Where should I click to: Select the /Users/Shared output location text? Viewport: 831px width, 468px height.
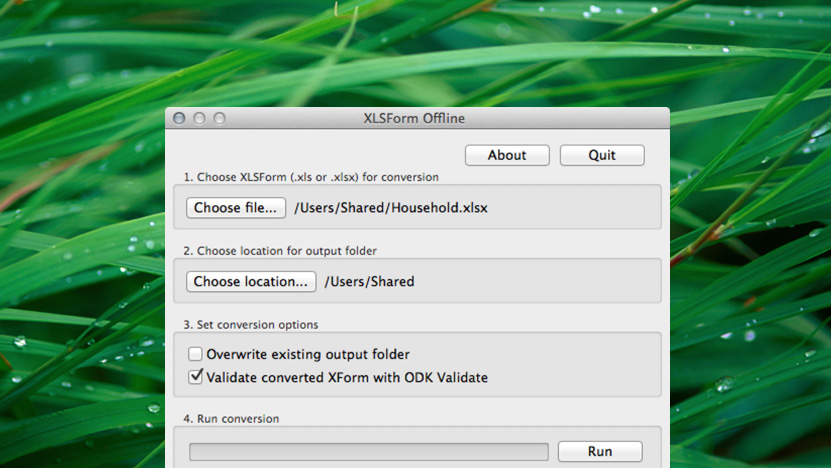tap(369, 281)
